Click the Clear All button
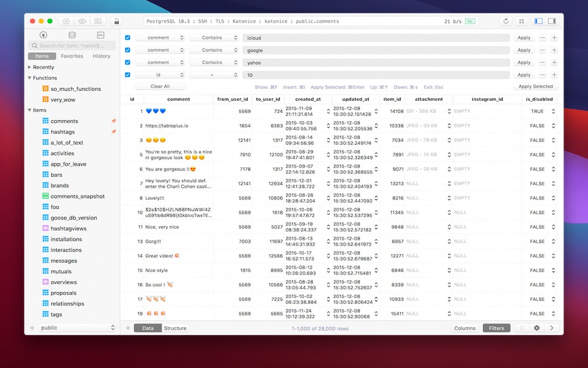588x368 pixels. click(160, 87)
